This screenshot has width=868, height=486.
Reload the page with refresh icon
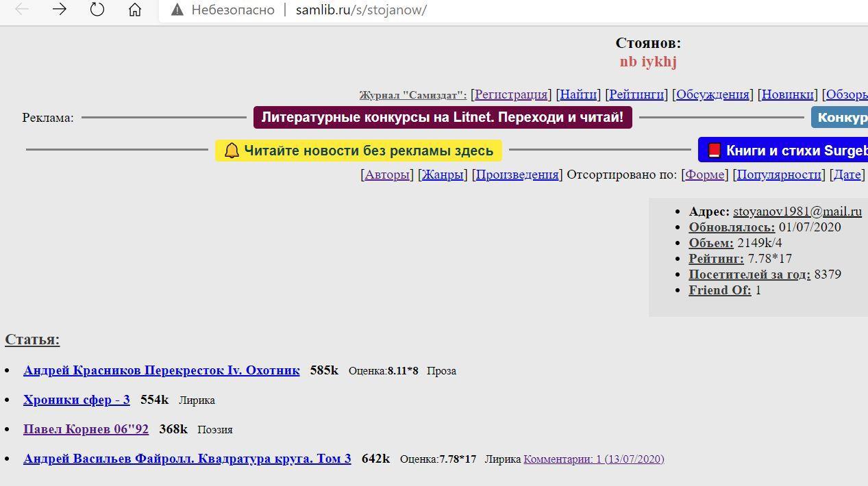pos(97,10)
